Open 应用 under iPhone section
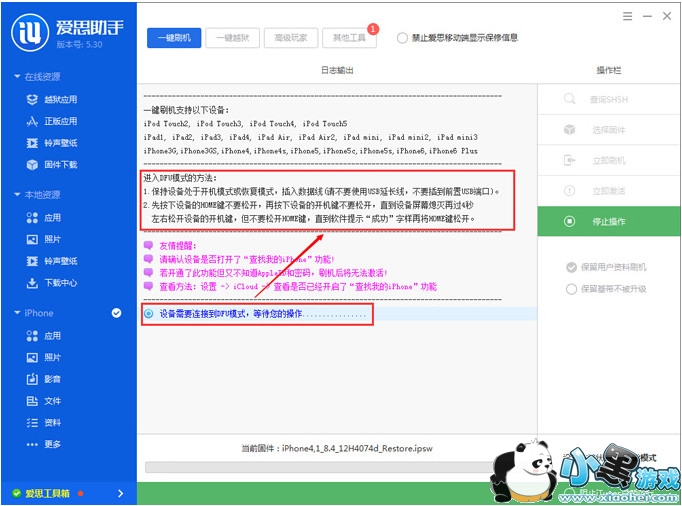The width and height of the screenshot is (682, 506). pos(43,336)
